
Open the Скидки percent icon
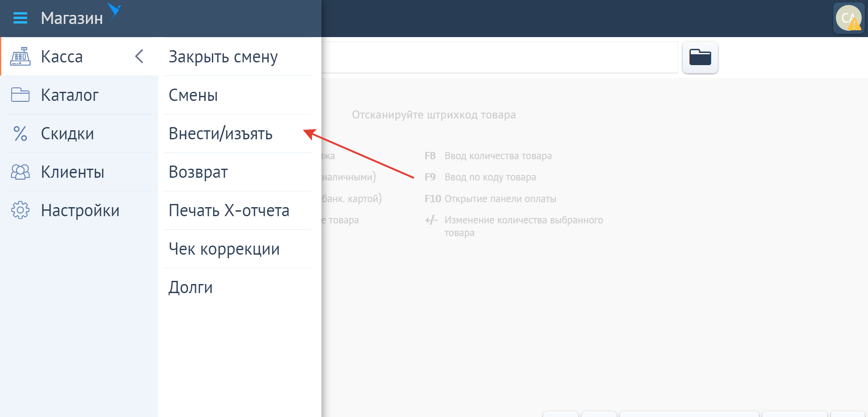20,133
